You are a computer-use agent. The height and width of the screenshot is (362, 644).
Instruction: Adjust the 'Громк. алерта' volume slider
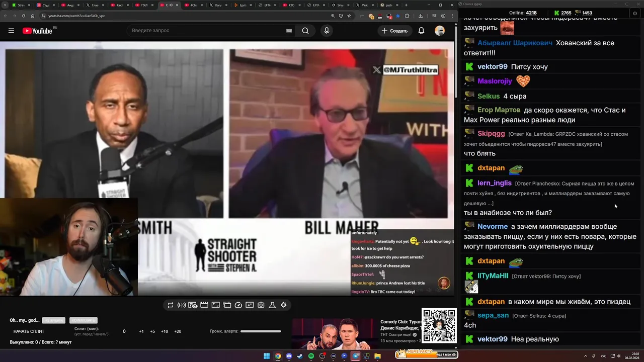[x=261, y=331]
